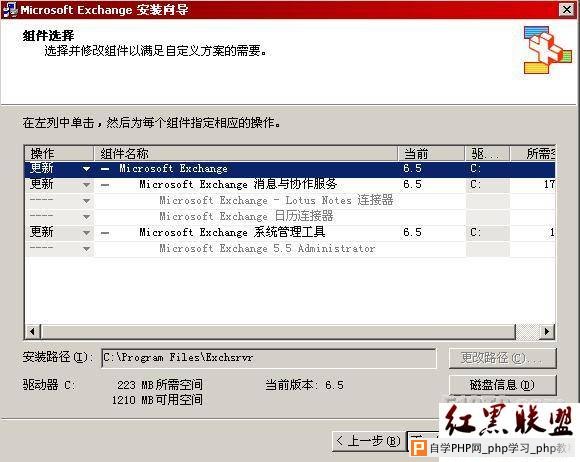This screenshot has height=462, width=580.
Task: Click the horizontal scrollbar left arrow
Action: coord(33,331)
